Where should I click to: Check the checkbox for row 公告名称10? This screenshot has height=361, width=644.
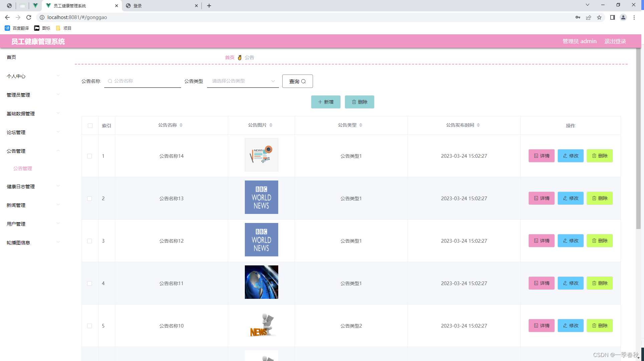click(x=90, y=326)
